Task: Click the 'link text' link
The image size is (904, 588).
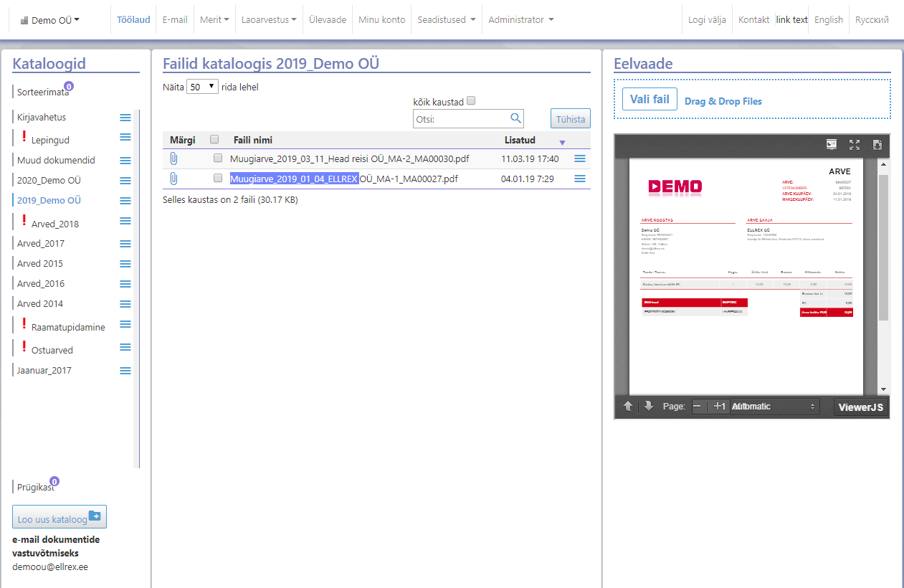Action: click(792, 20)
